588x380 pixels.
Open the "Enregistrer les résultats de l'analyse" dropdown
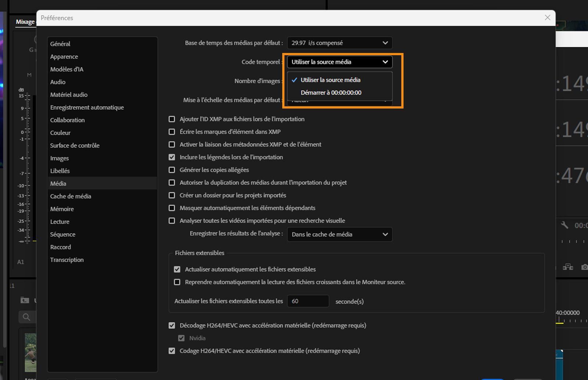(x=339, y=234)
